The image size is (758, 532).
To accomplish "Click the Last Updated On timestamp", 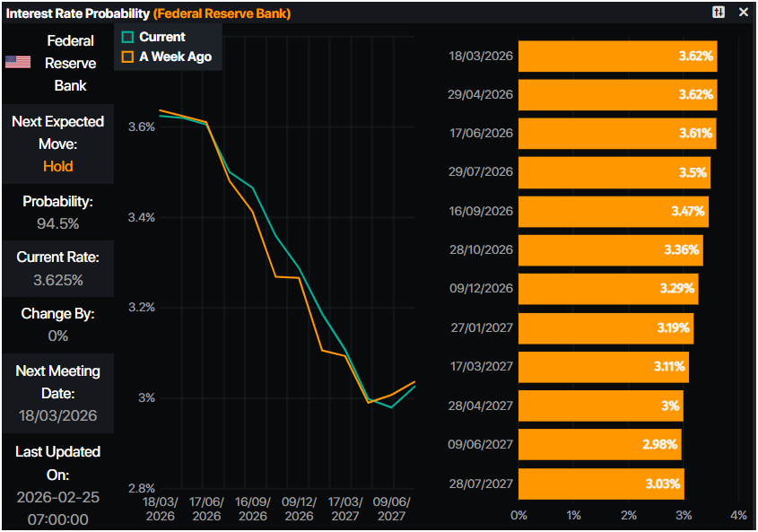I will pyautogui.click(x=57, y=508).
